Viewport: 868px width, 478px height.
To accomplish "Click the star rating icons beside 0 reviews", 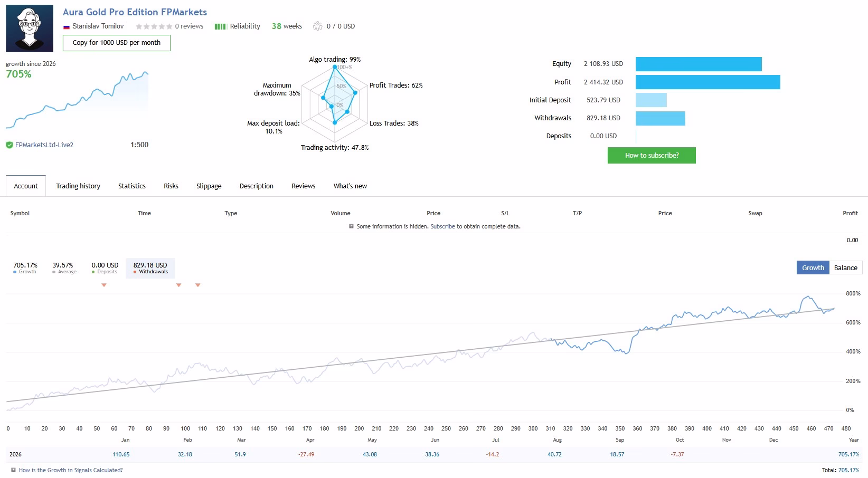I will 154,26.
